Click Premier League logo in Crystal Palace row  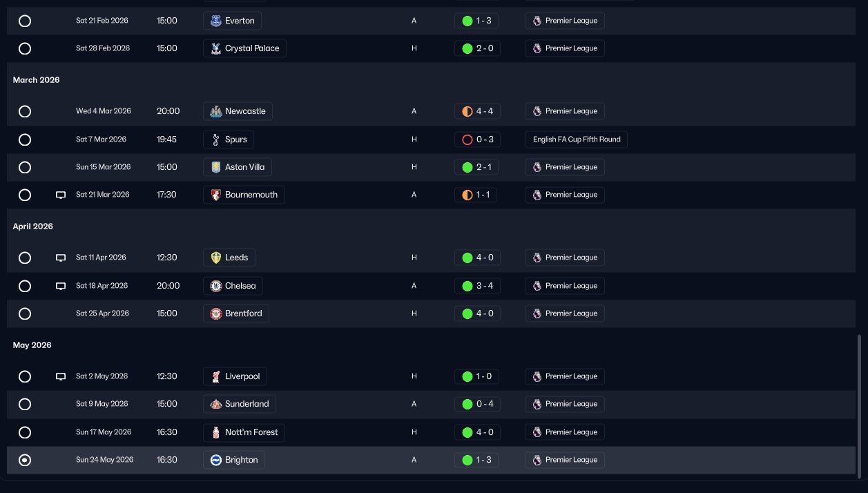point(537,48)
